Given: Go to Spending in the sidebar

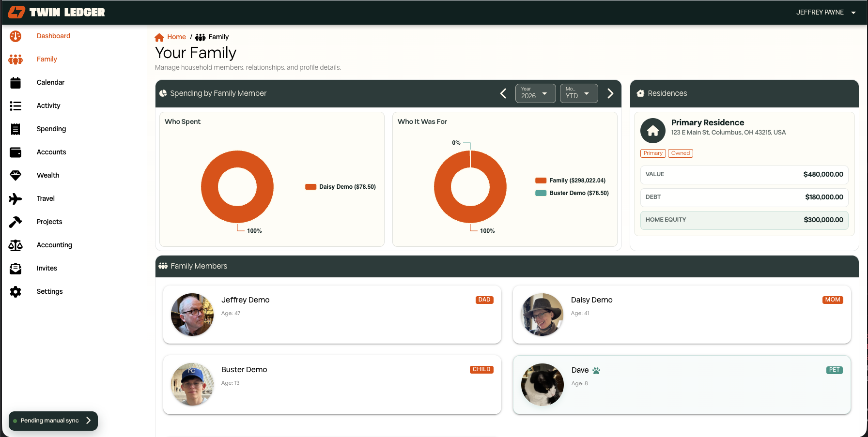Looking at the screenshot, I should pos(51,129).
